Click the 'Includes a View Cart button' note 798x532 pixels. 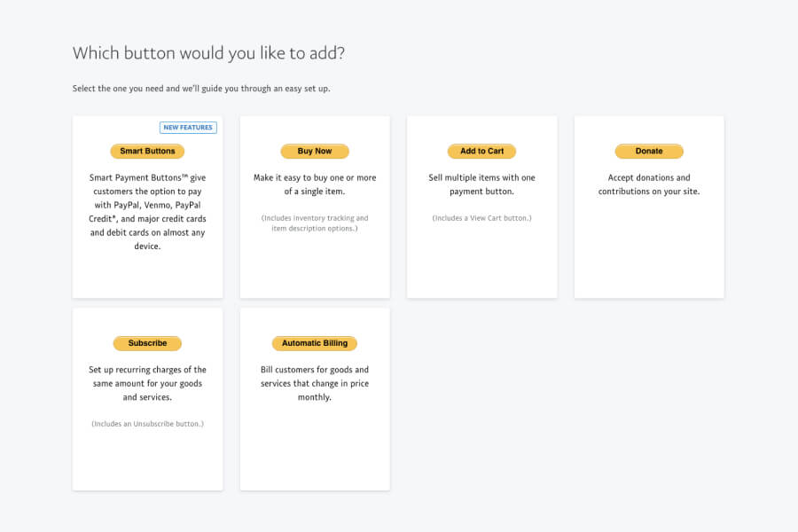pyautogui.click(x=481, y=218)
